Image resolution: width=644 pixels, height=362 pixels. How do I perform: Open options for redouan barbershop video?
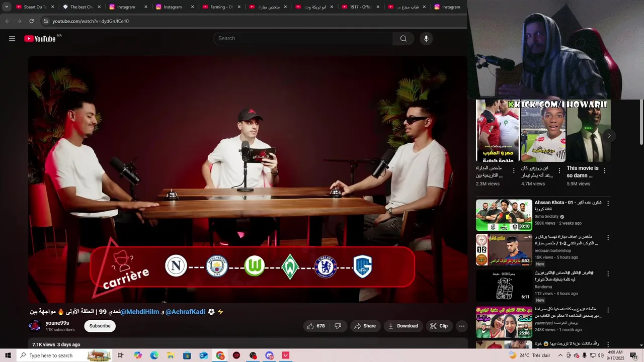pos(608,238)
